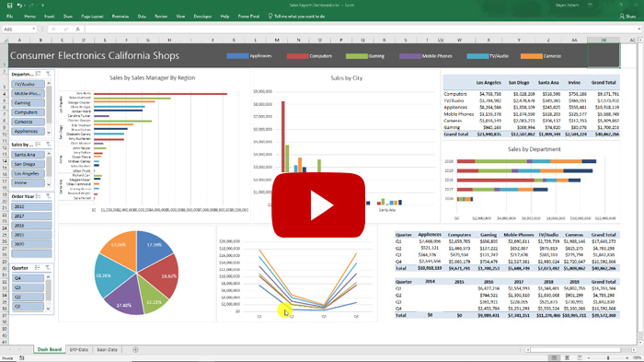Clear the Department slicer filter icon
Screen dimensions: 644x362
(49, 74)
